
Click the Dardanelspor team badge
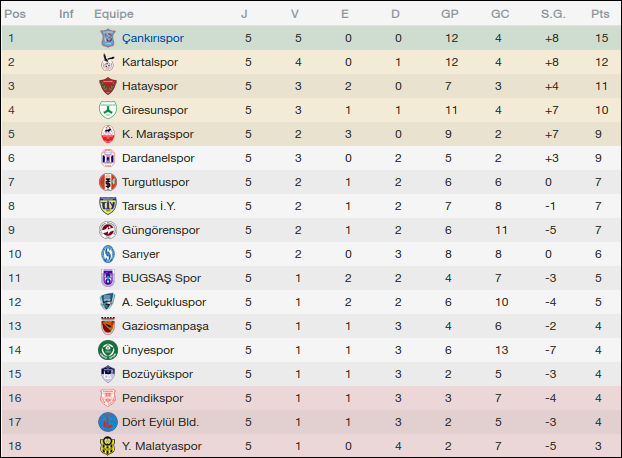coord(108,158)
